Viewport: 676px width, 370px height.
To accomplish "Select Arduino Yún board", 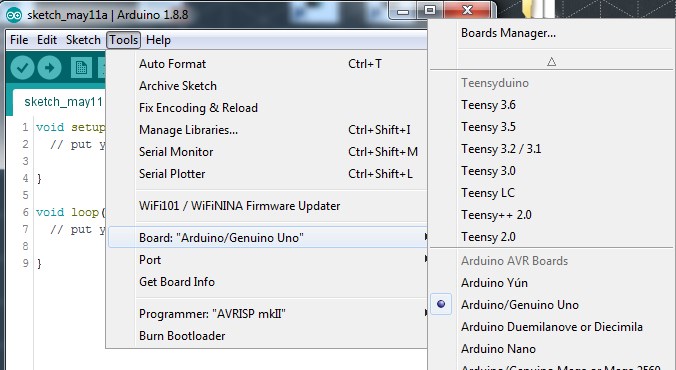I will click(552, 283).
